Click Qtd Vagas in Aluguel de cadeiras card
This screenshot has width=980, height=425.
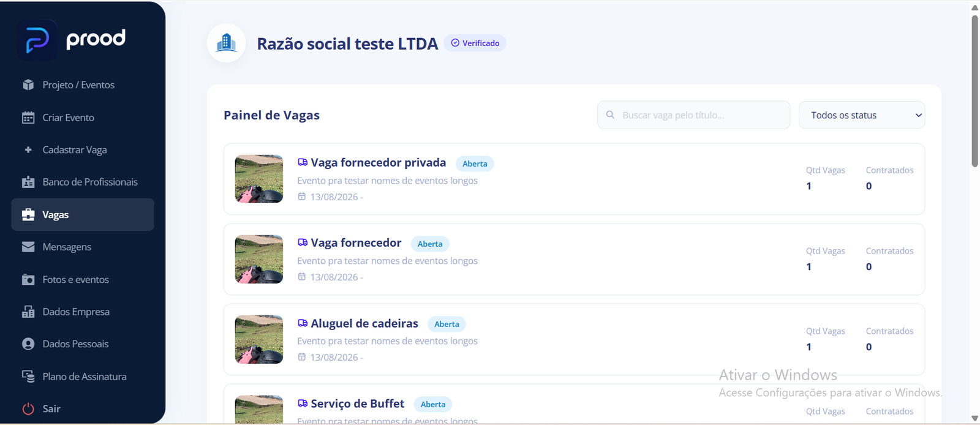(x=825, y=331)
